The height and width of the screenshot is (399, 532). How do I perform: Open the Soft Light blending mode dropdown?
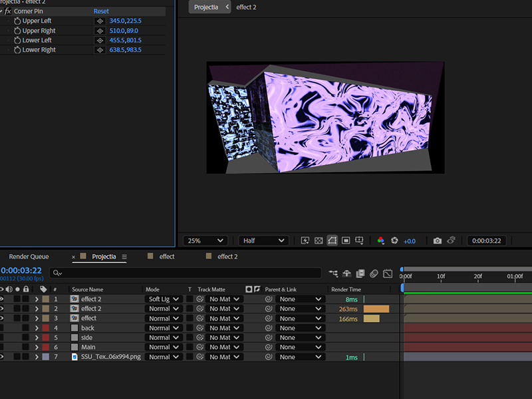pos(164,299)
